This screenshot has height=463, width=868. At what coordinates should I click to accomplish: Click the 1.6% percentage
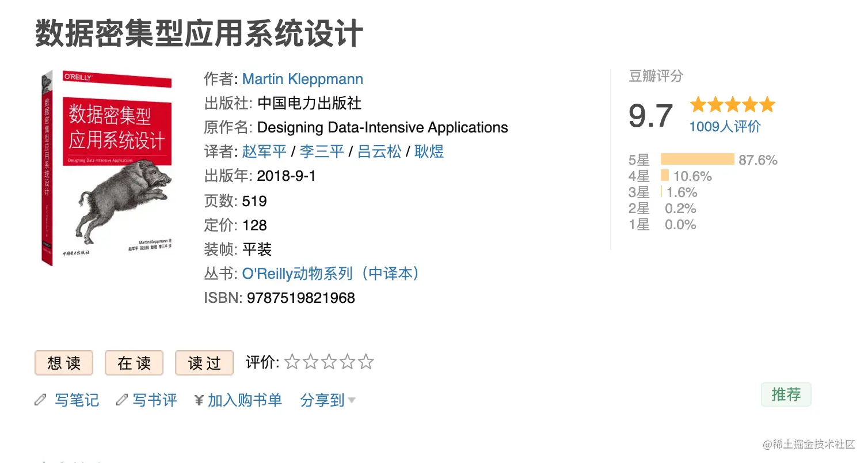tap(682, 192)
